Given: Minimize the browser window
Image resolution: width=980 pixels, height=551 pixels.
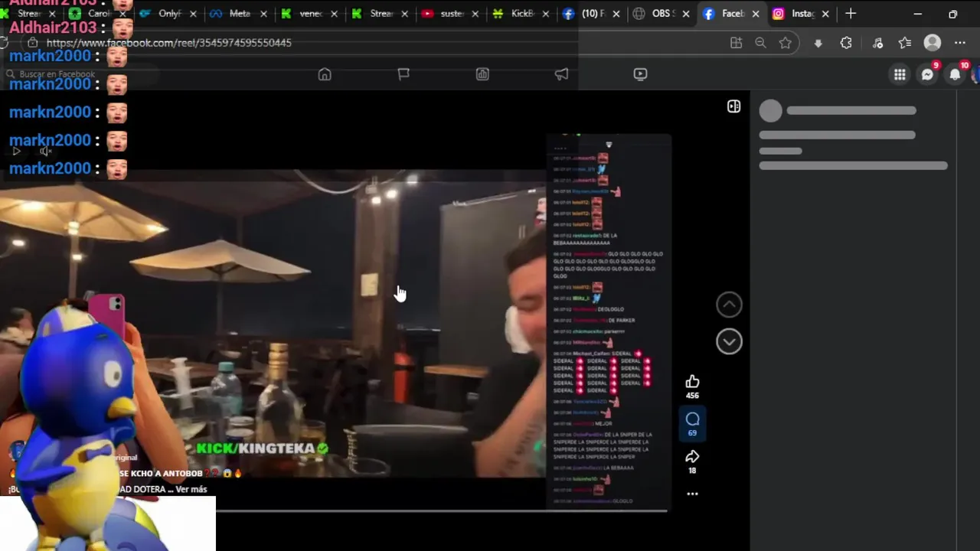Looking at the screenshot, I should [x=917, y=14].
